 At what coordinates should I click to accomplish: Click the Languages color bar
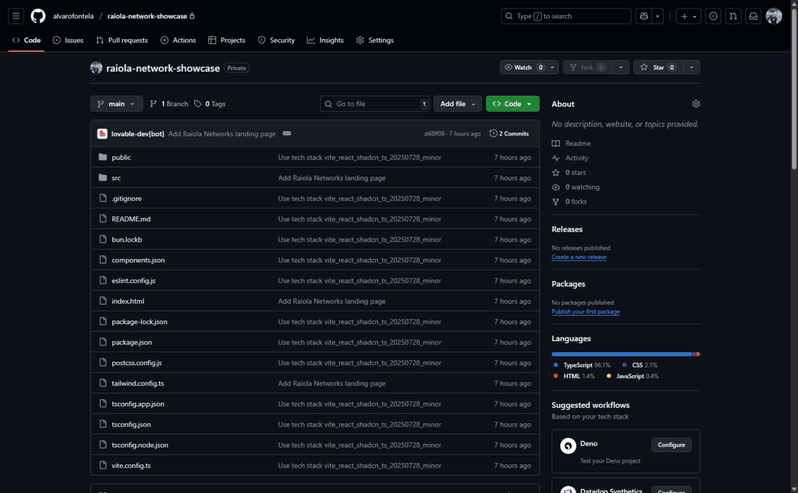click(625, 354)
